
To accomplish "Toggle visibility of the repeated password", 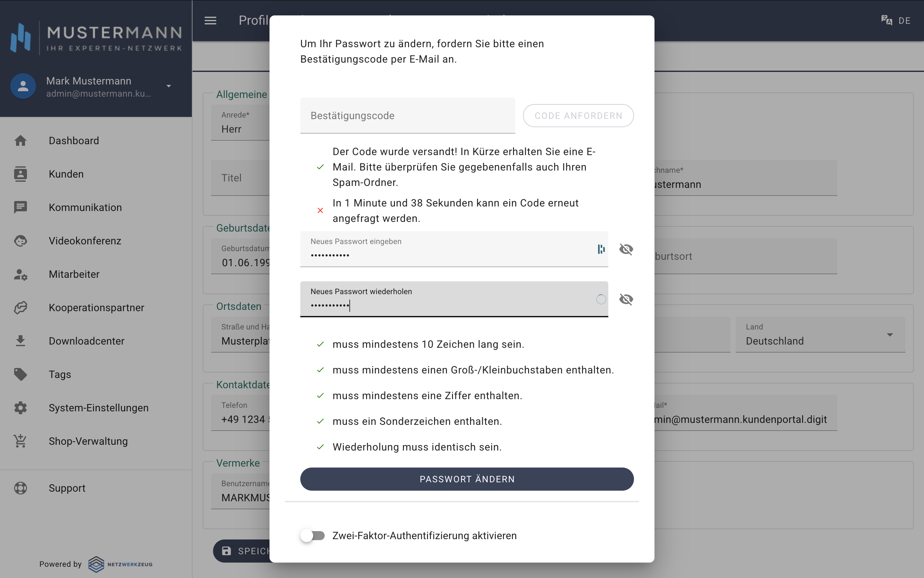I will click(626, 299).
